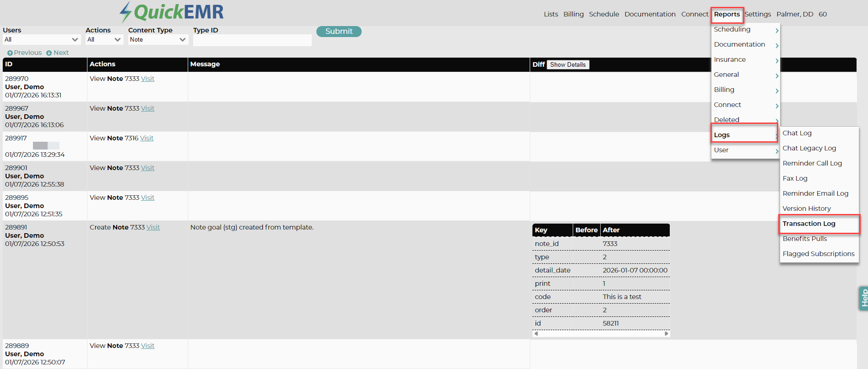Expand the Billing reports submenu
Image resolution: width=868 pixels, height=369 pixels.
coord(745,90)
